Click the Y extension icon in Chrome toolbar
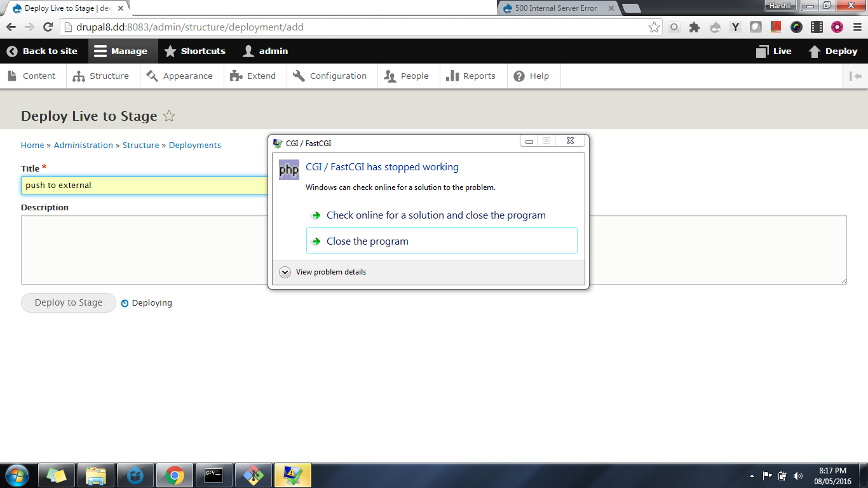This screenshot has width=868, height=488. 735,27
